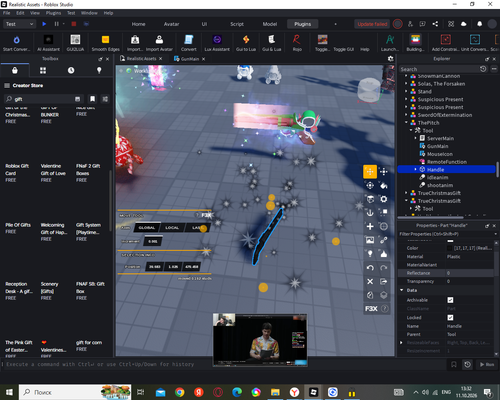Toggle the Archivable checkbox
The width and height of the screenshot is (500, 400).
[x=450, y=300]
